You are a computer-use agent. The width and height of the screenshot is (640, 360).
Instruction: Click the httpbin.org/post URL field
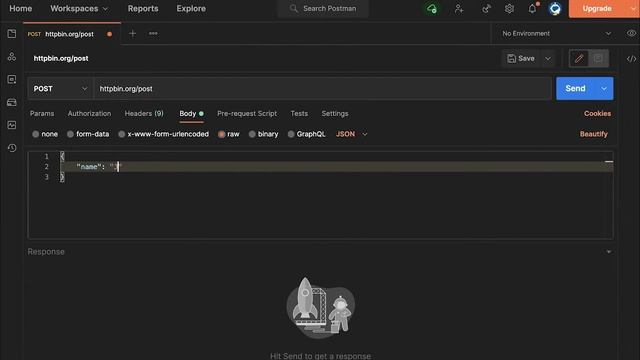point(322,89)
